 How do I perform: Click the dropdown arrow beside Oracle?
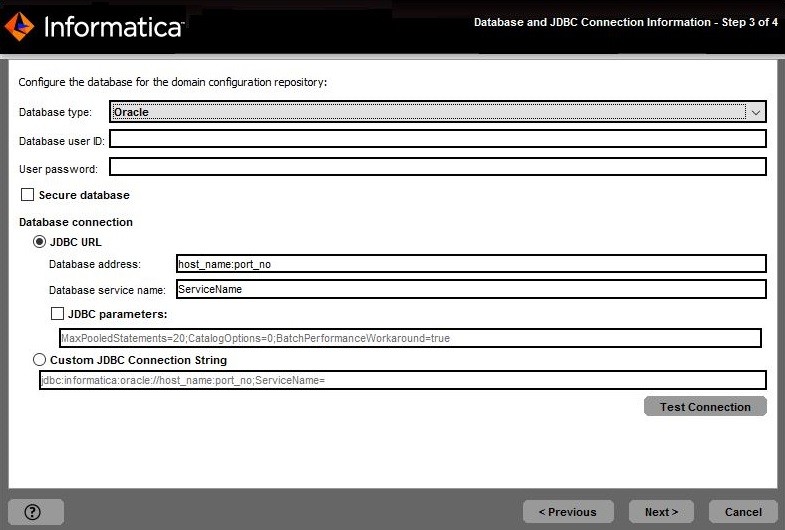(x=755, y=112)
